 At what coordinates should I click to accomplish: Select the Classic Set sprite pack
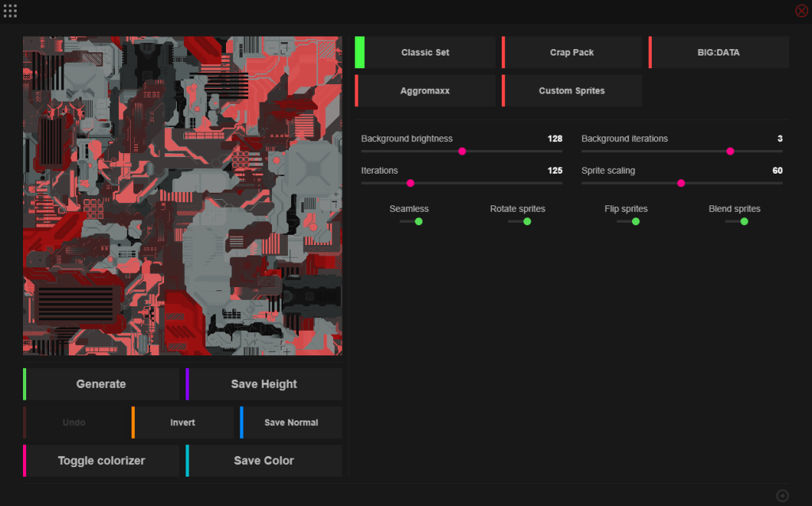pos(425,52)
